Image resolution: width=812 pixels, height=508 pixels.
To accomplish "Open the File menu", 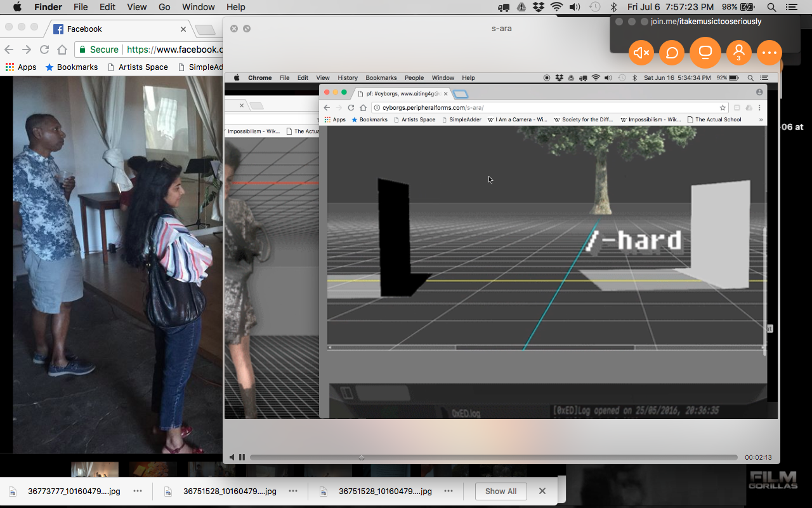I will pos(81,7).
